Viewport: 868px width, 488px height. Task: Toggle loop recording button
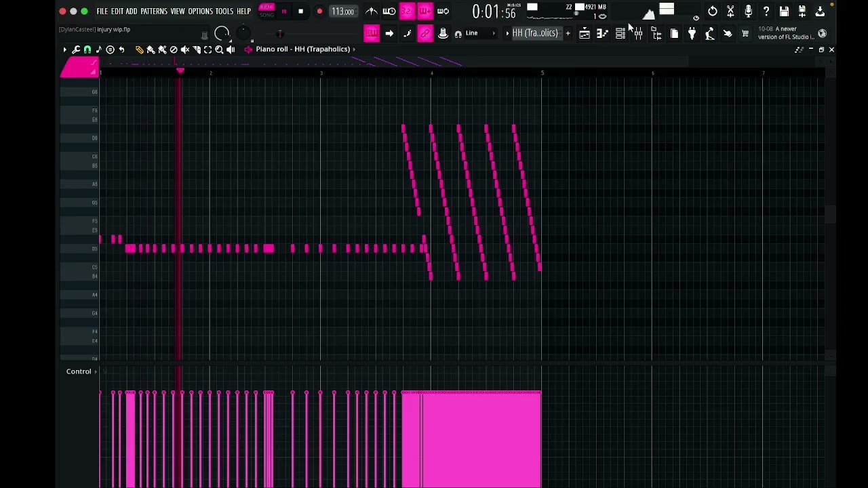coord(443,12)
